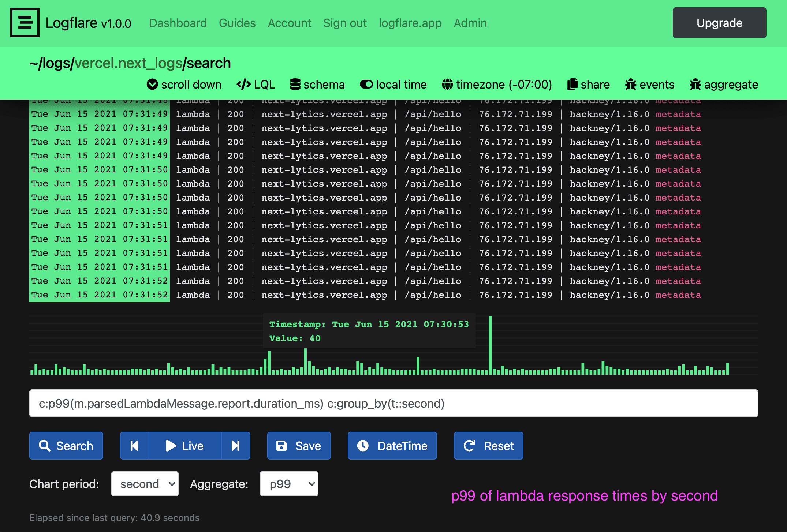Viewport: 787px width, 532px height.
Task: Open the Admin menu item
Action: [470, 23]
